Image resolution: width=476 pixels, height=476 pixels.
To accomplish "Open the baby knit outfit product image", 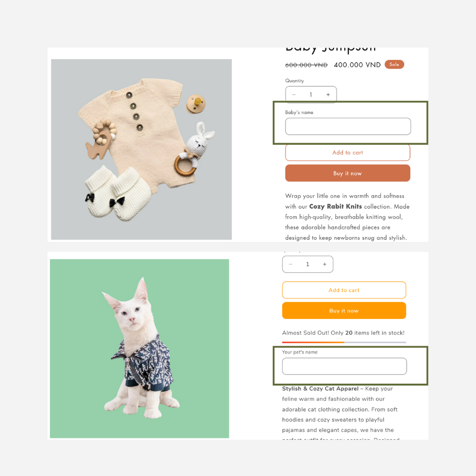I will coord(141,149).
